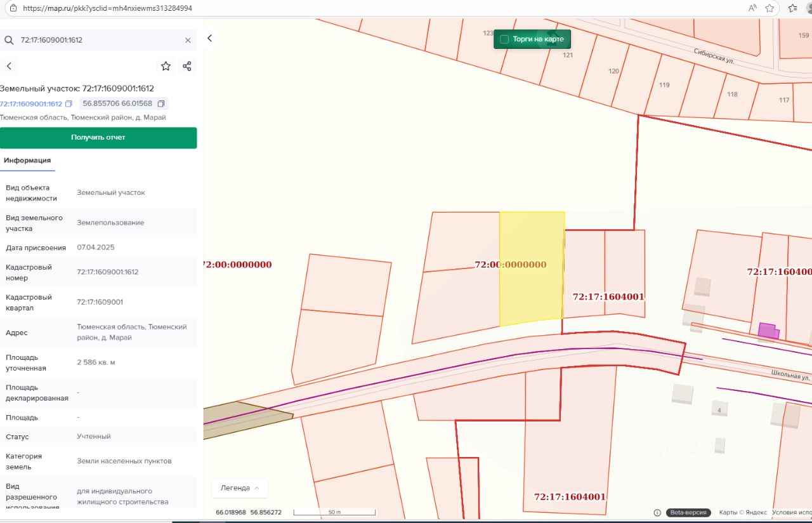
Task: Click the map info icon near Beta-версия
Action: 658,512
